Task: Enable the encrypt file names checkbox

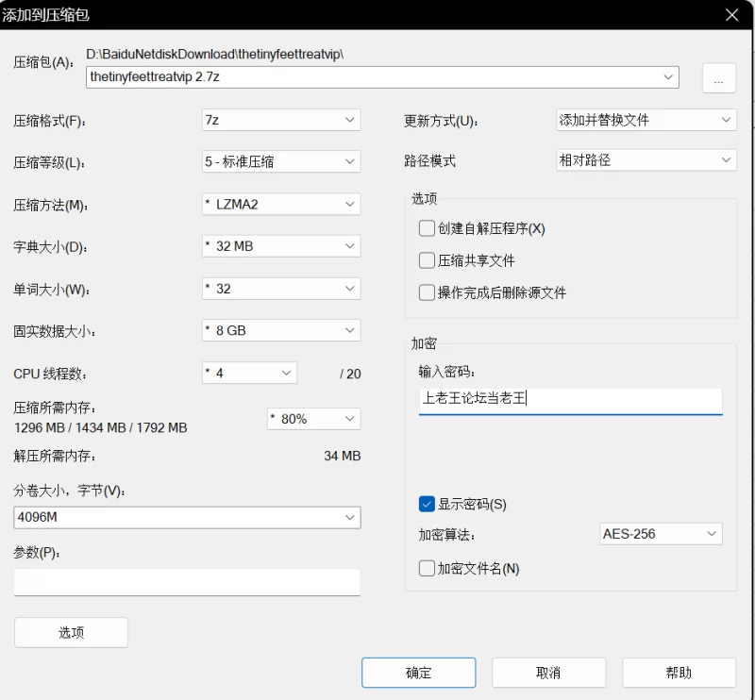Action: 427,568
